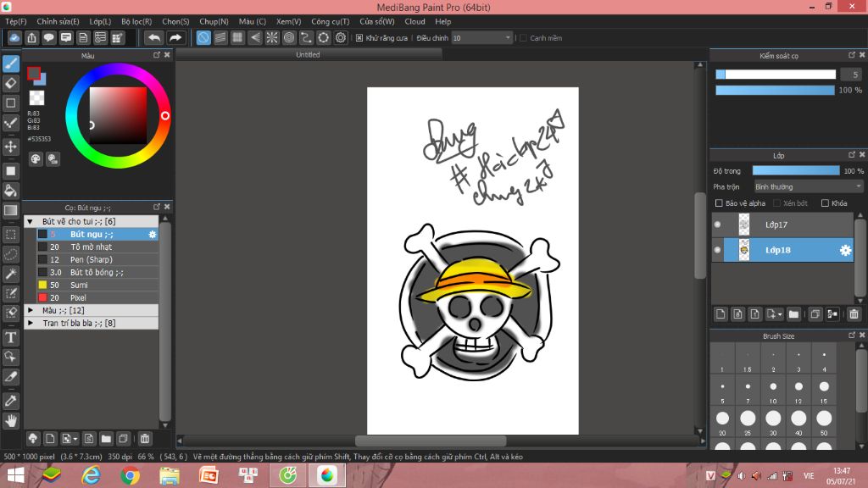868x488 pixels.
Task: Tick the Khóa checkbox
Action: click(x=825, y=203)
